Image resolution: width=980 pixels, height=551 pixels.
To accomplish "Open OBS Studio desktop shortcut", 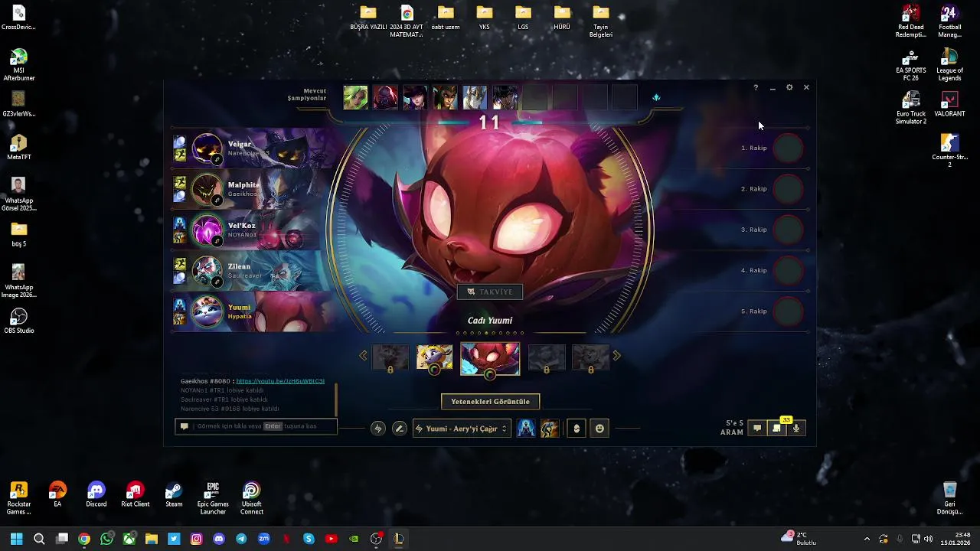I will (x=19, y=321).
